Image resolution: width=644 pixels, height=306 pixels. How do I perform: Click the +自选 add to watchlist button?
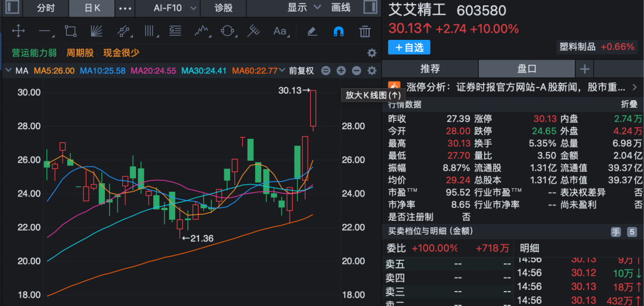click(409, 47)
